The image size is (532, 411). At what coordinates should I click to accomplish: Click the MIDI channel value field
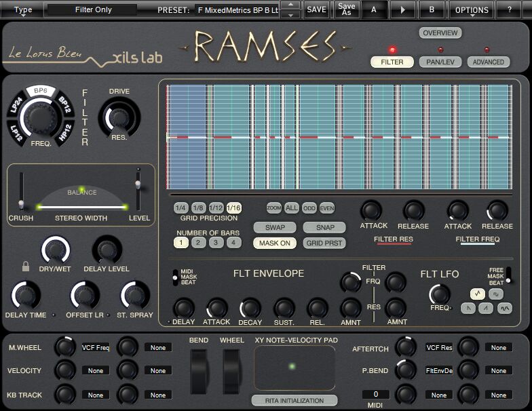(376, 395)
